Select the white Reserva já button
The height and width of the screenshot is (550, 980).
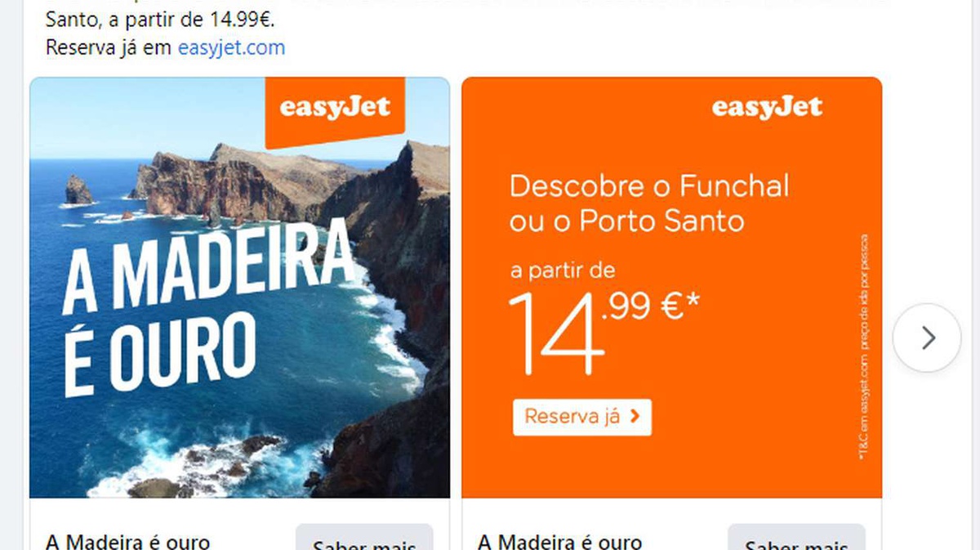(x=581, y=417)
